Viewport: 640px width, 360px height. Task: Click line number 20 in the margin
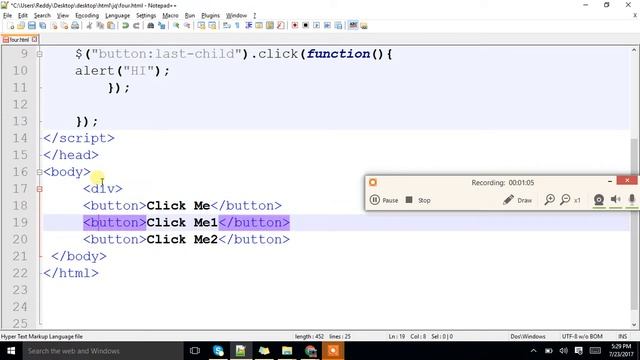20,240
